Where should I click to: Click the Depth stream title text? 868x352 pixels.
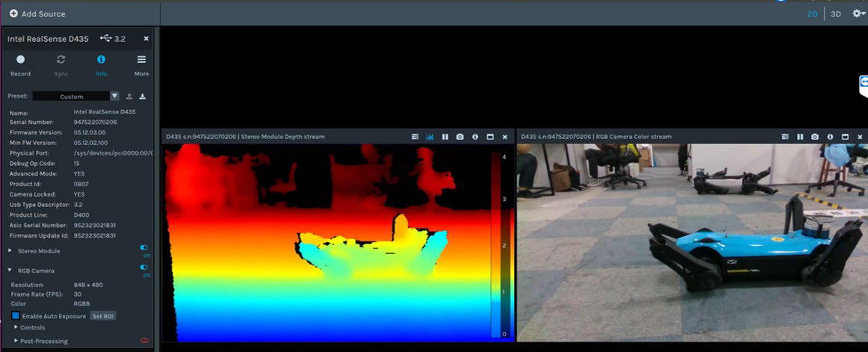(x=245, y=137)
